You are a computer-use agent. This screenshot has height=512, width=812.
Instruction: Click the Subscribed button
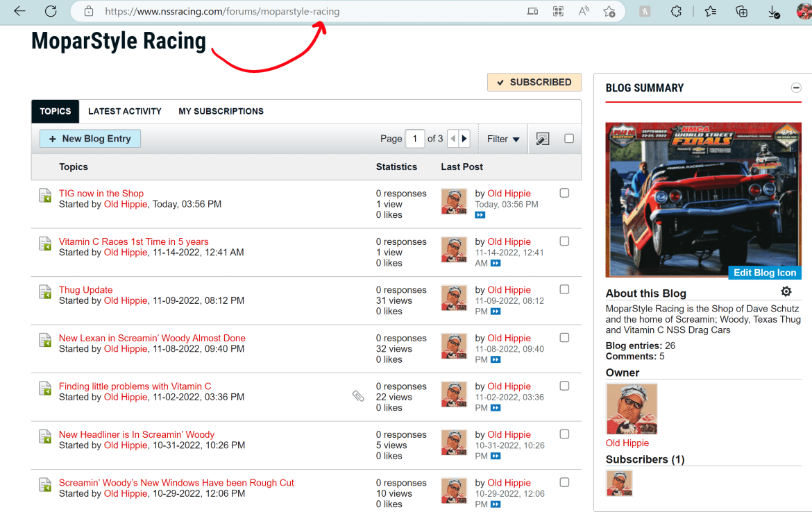(x=534, y=83)
